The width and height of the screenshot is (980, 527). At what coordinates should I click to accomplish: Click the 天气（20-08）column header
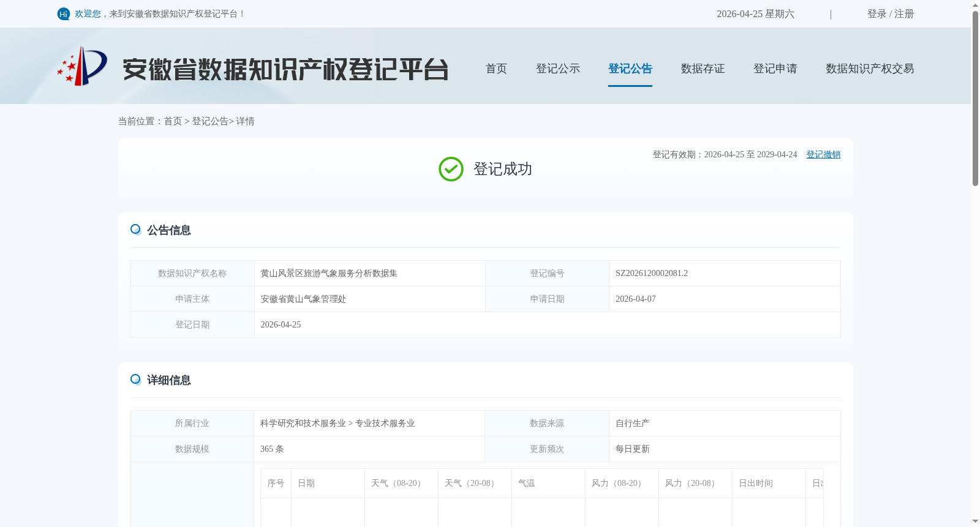point(475,484)
